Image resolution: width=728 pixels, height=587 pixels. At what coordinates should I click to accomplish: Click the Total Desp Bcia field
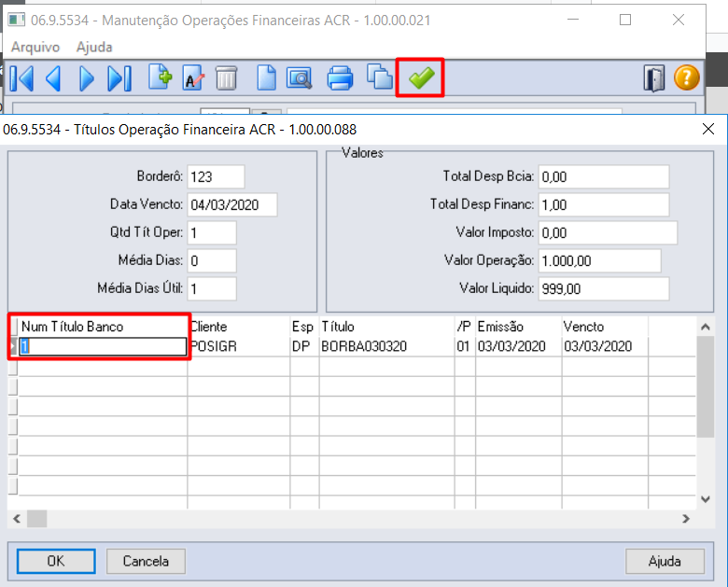pos(604,177)
